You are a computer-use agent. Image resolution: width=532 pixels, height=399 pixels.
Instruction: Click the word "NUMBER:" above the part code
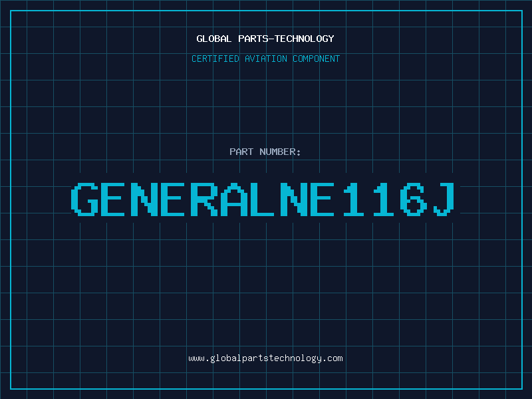(279, 152)
